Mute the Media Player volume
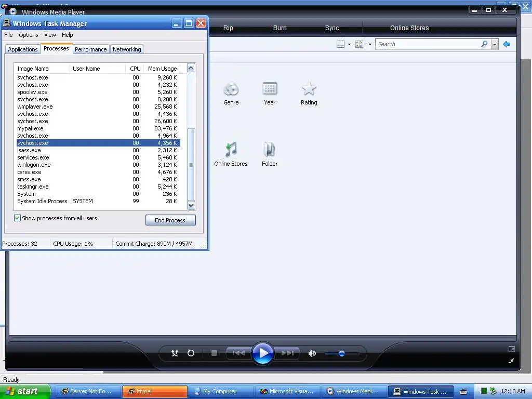The height and width of the screenshot is (399, 532). (x=312, y=353)
